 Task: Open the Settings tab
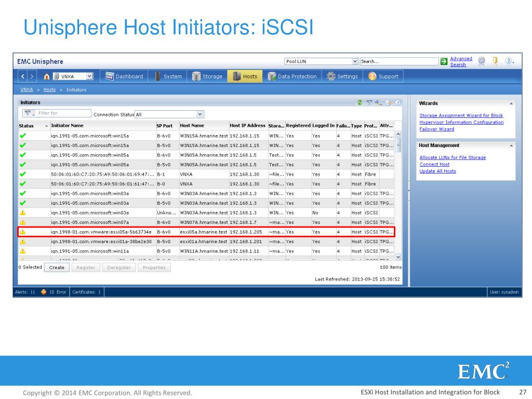pyautogui.click(x=342, y=76)
